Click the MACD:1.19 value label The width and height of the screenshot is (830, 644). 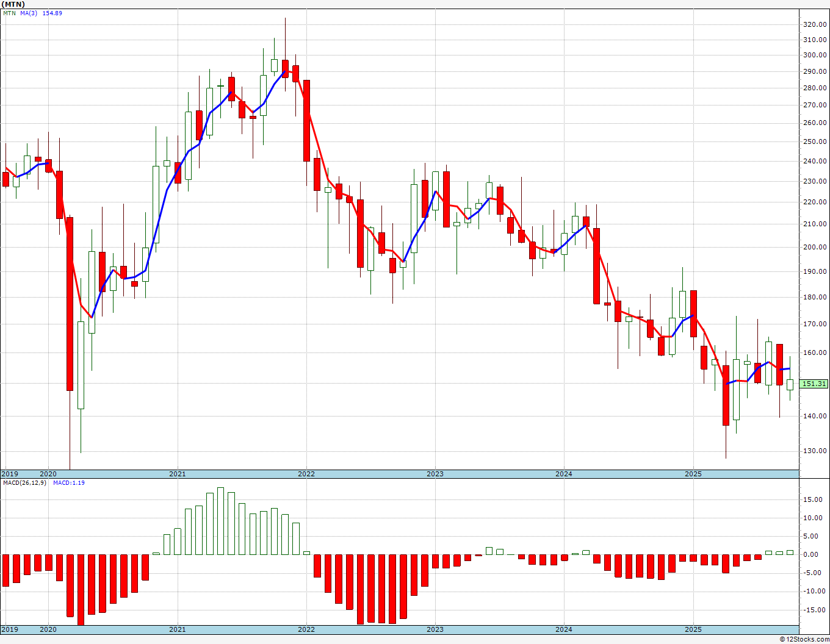(x=69, y=483)
